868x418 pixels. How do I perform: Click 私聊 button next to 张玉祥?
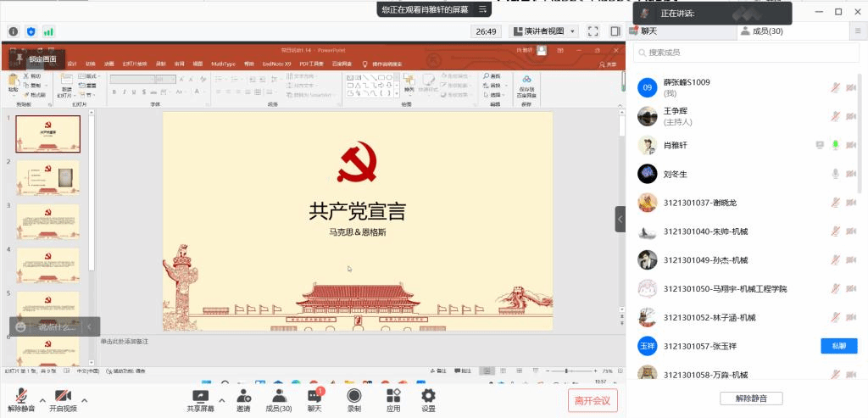tap(837, 346)
